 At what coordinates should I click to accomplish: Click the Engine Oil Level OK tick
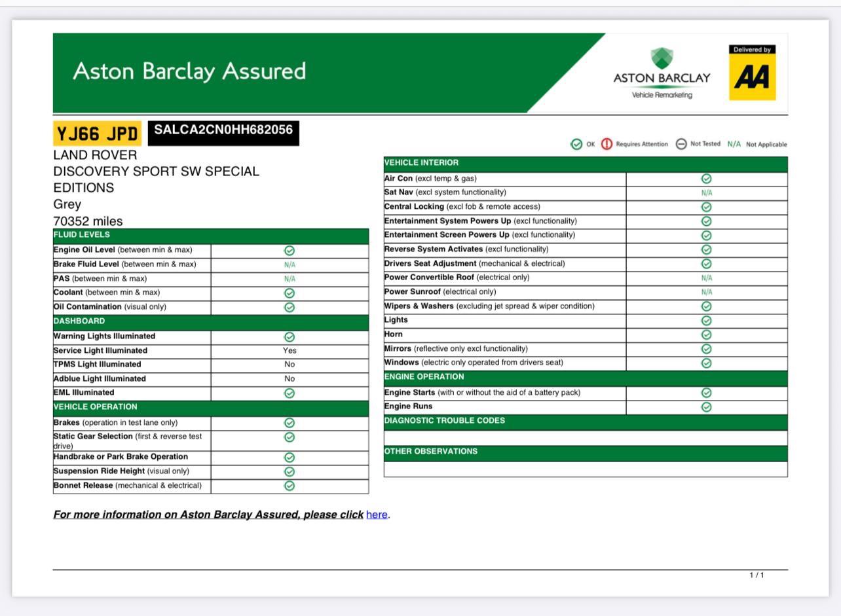click(290, 251)
